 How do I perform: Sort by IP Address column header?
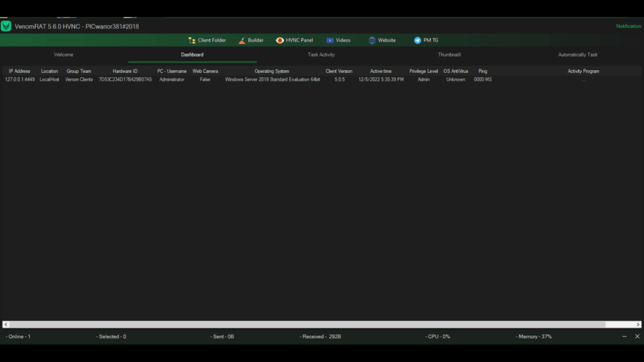pos(19,71)
